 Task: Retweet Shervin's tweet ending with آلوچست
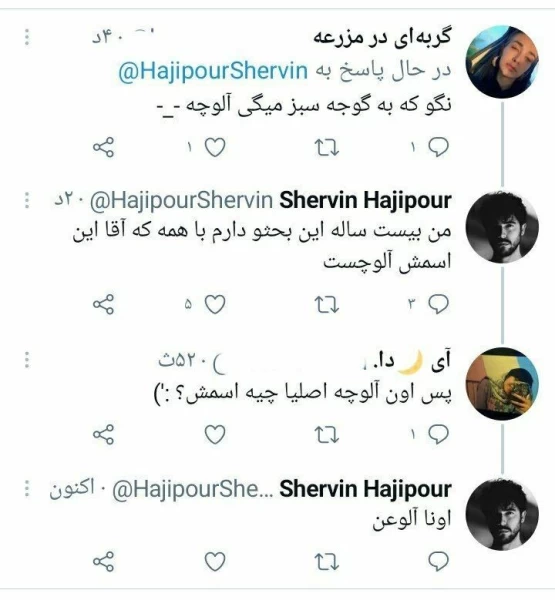click(326, 305)
